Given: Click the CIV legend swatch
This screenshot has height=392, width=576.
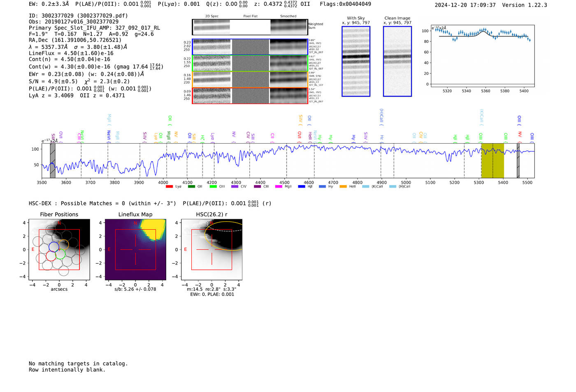Looking at the screenshot, I should [x=235, y=187].
